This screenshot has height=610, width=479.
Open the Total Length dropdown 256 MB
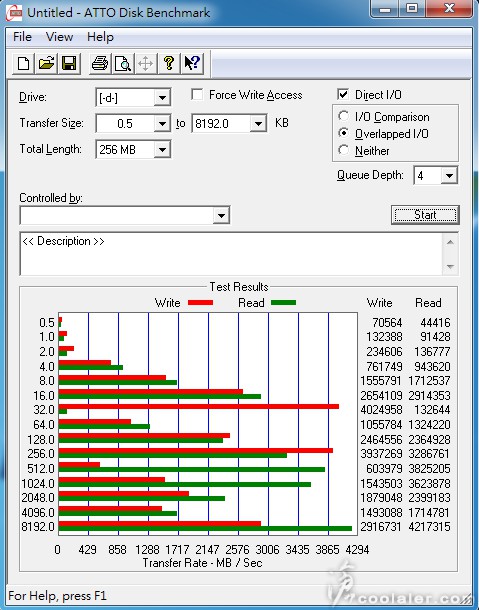pos(162,149)
